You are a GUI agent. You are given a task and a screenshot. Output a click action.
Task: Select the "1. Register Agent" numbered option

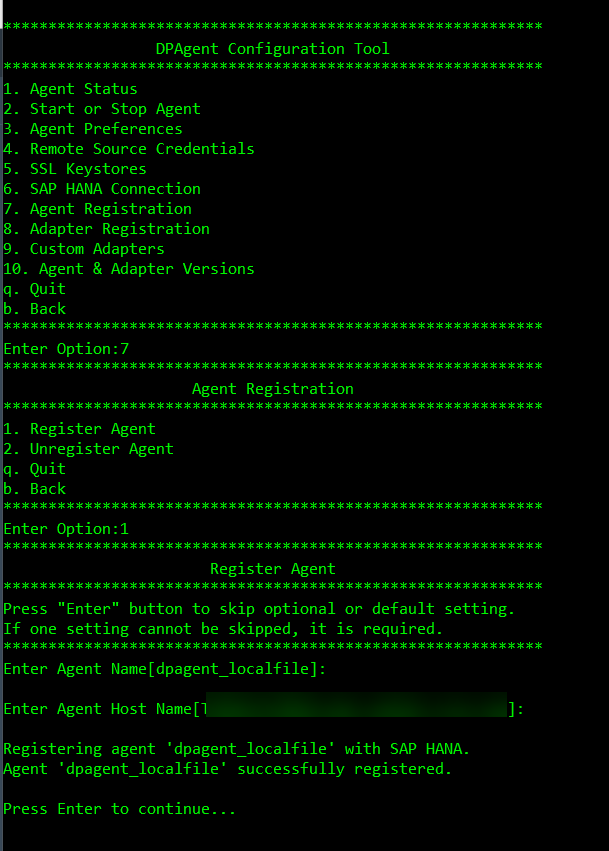coord(79,429)
